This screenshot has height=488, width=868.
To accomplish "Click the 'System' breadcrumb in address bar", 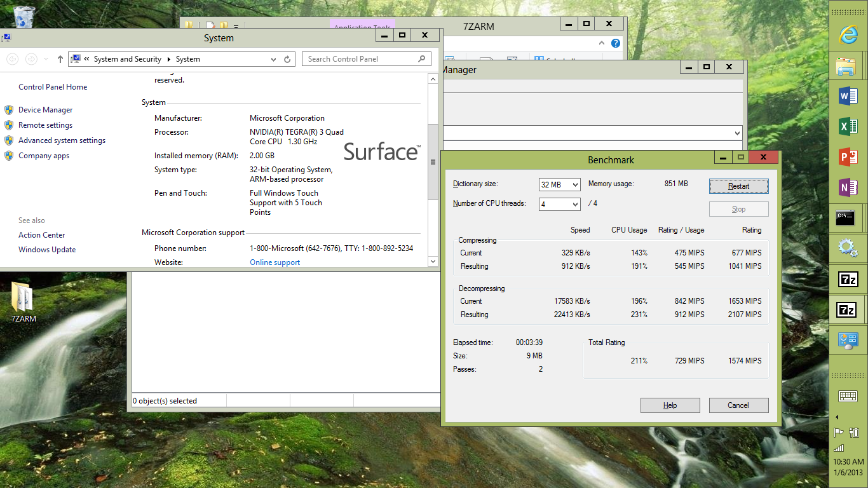I will [188, 59].
